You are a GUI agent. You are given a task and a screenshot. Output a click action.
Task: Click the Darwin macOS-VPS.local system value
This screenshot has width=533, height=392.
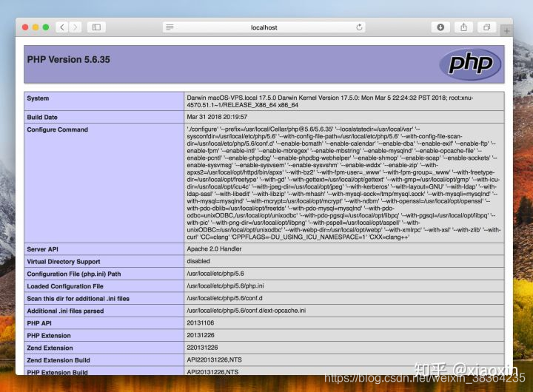(329, 101)
